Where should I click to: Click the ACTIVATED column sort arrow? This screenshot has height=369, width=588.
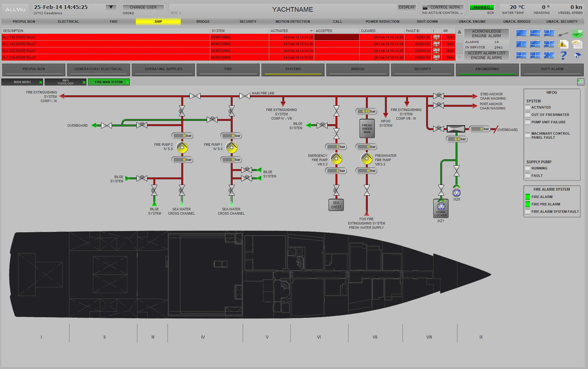pyautogui.click(x=311, y=31)
